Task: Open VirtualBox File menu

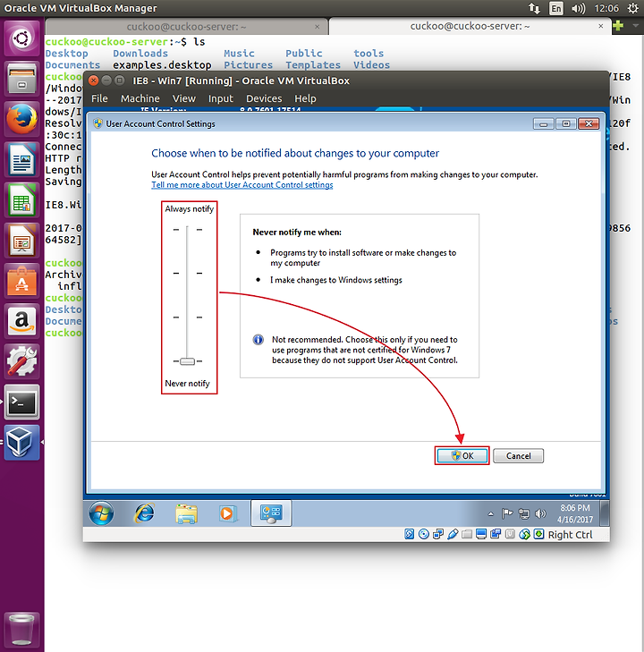Action: [x=99, y=98]
